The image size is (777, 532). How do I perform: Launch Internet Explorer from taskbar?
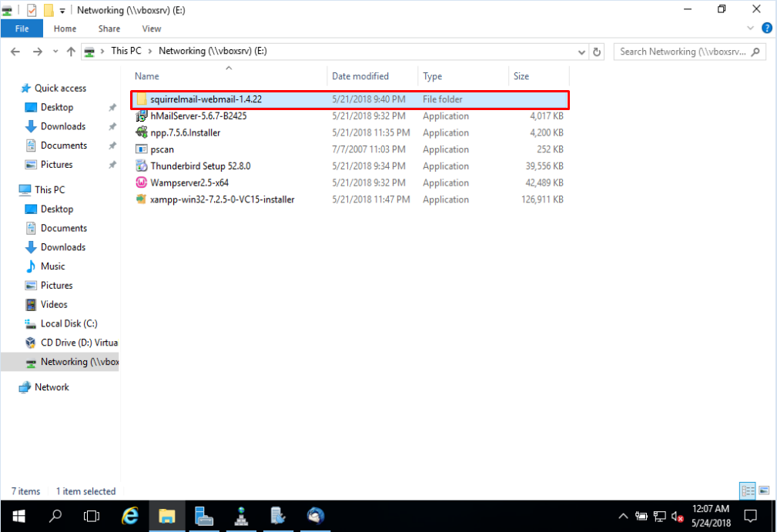[130, 517]
